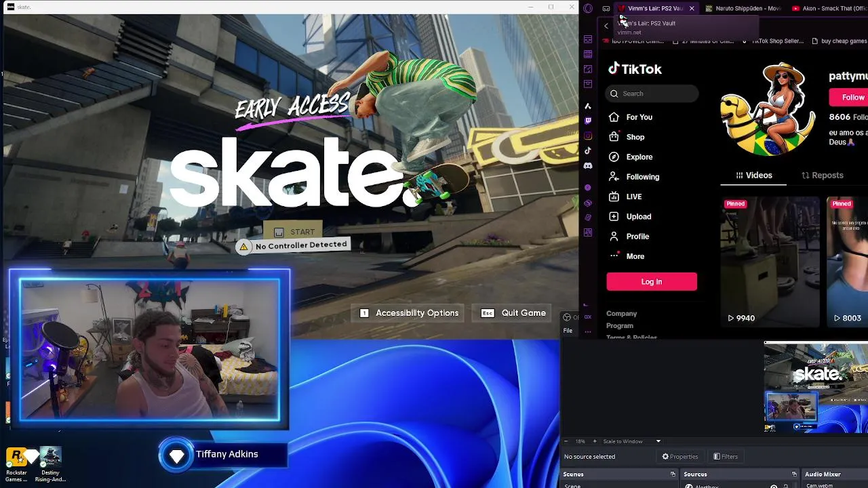Open the Twitch sidebar icon in Opera

(x=588, y=121)
